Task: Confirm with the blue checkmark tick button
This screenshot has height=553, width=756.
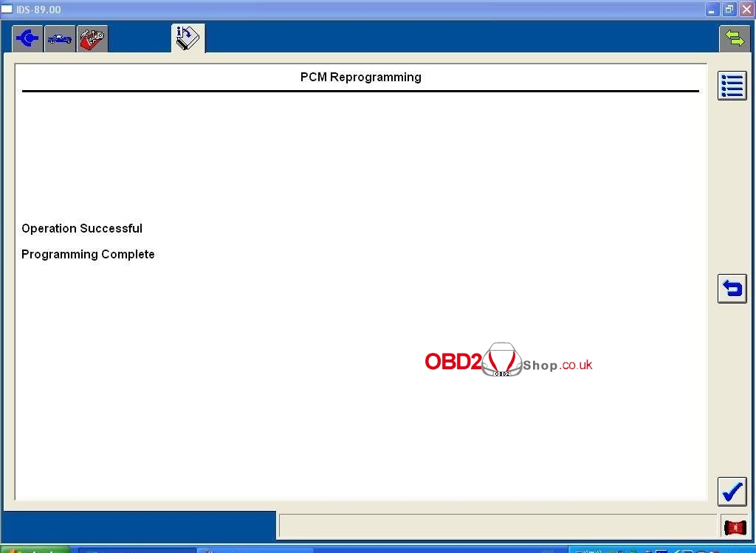Action: click(732, 492)
